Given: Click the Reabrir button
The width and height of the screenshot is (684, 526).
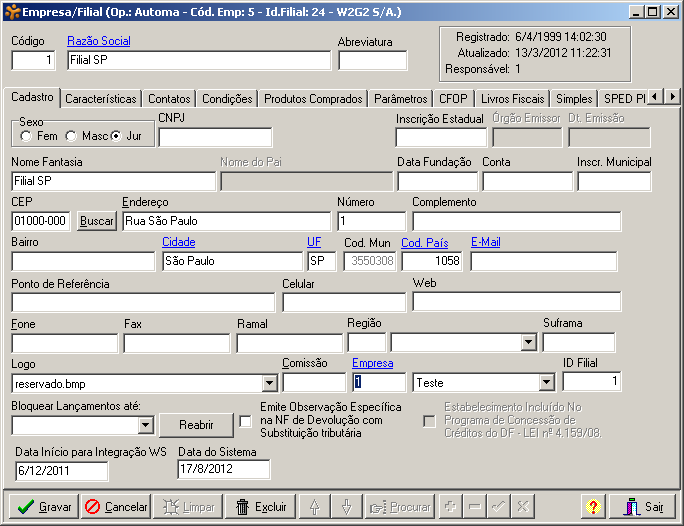Looking at the screenshot, I should [x=196, y=425].
